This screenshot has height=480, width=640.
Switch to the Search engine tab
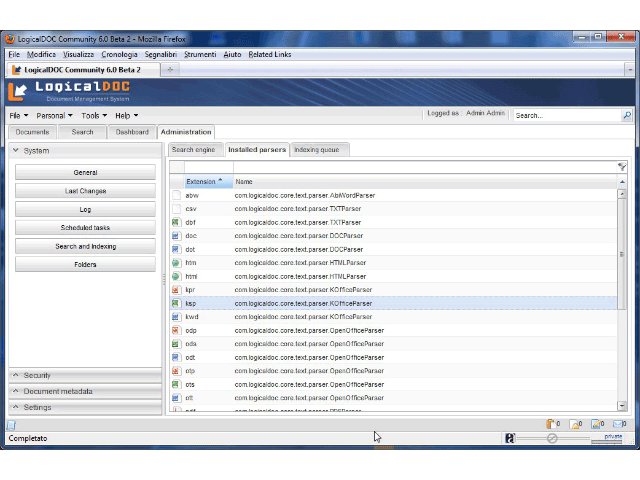[x=194, y=149]
